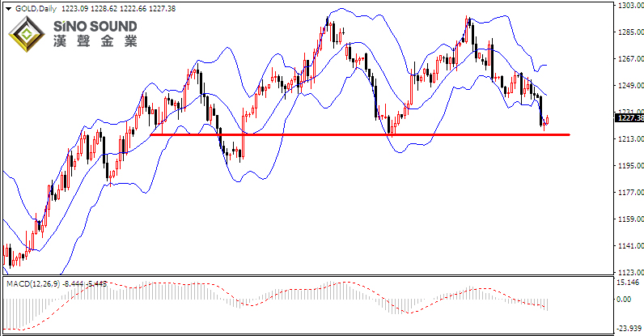Open the chart dropdown arrow beside GOLD,Daily
Viewport: 644px width, 336px height.
(x=8, y=9)
